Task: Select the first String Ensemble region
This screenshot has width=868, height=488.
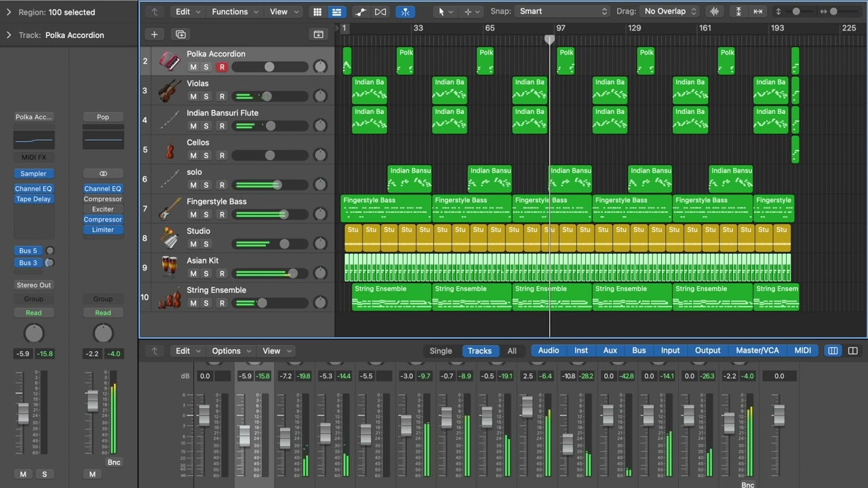Action: coord(391,297)
